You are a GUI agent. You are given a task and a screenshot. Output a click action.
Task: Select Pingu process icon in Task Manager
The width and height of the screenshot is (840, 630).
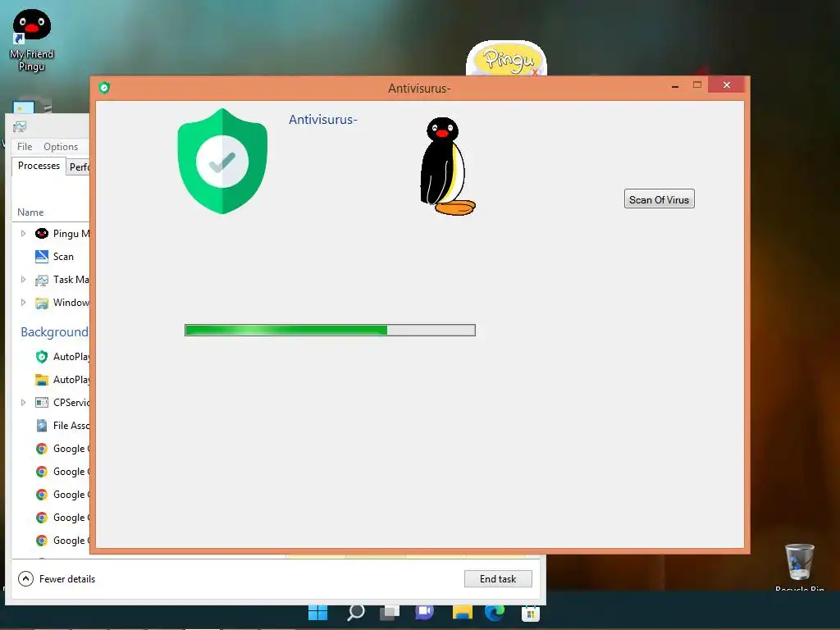(x=42, y=234)
